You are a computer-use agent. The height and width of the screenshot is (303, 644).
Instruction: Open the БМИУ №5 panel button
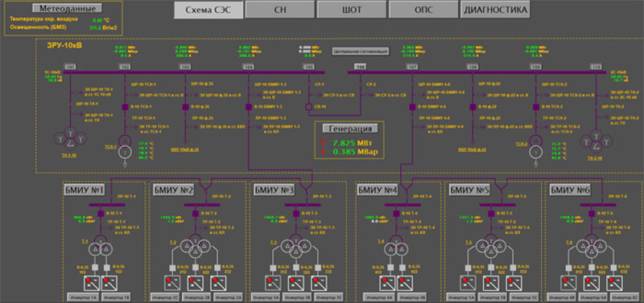click(x=469, y=190)
